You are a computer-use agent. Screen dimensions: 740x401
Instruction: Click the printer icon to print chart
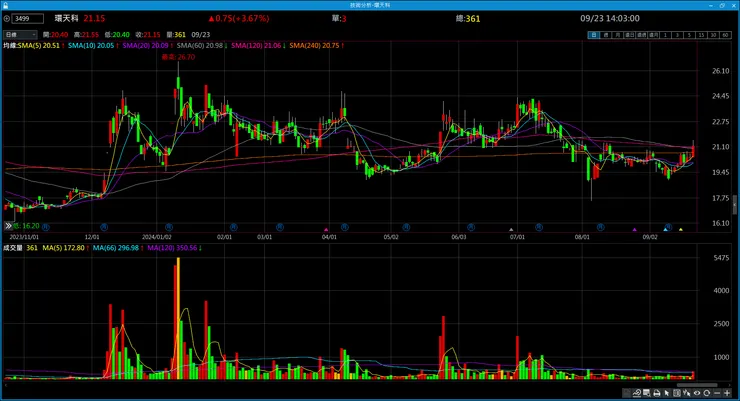coord(656,393)
